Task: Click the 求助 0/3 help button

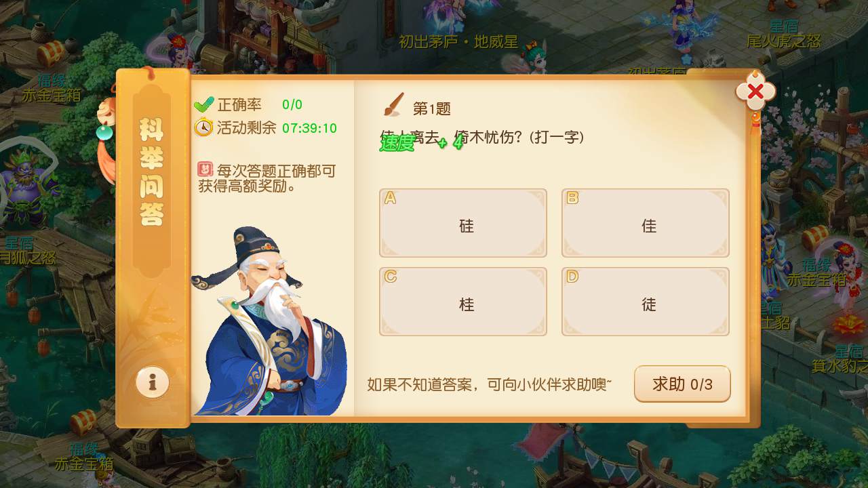Action: [682, 384]
